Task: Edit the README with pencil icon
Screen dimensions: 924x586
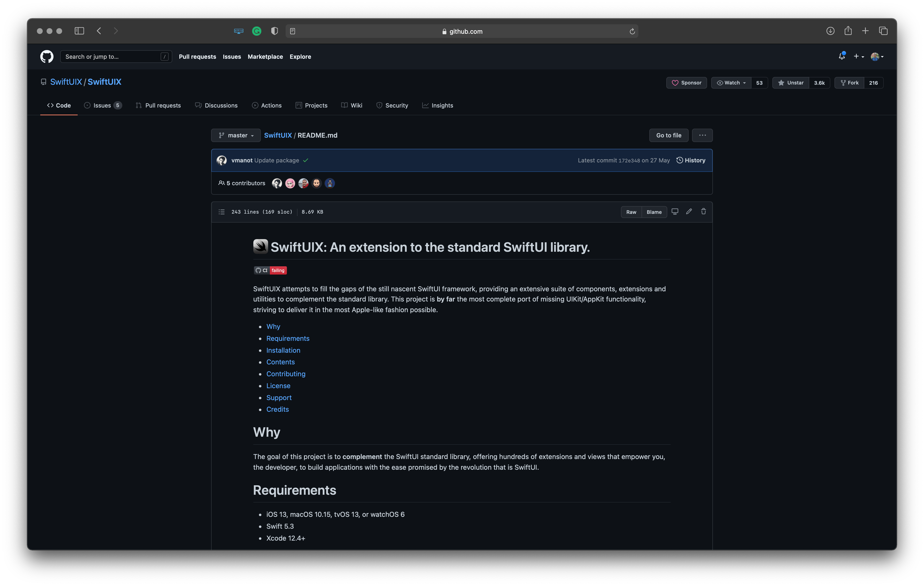Action: click(689, 212)
